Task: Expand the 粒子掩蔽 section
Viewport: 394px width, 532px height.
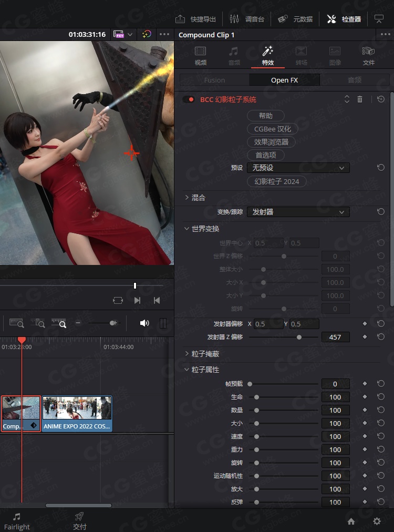Action: (187, 354)
